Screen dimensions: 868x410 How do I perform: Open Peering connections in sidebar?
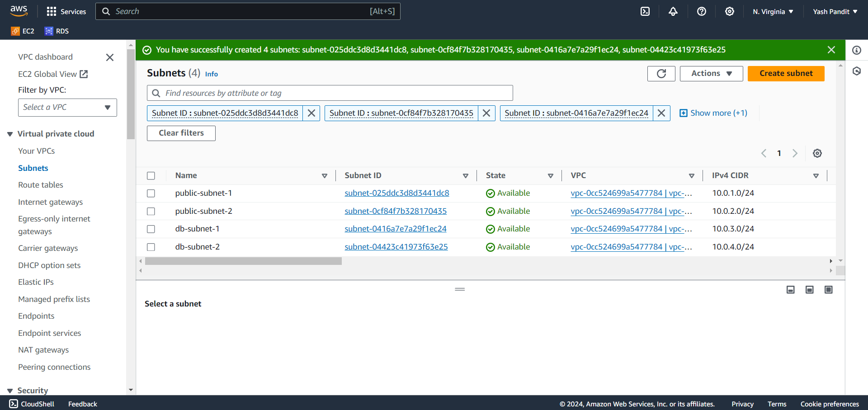coord(54,367)
